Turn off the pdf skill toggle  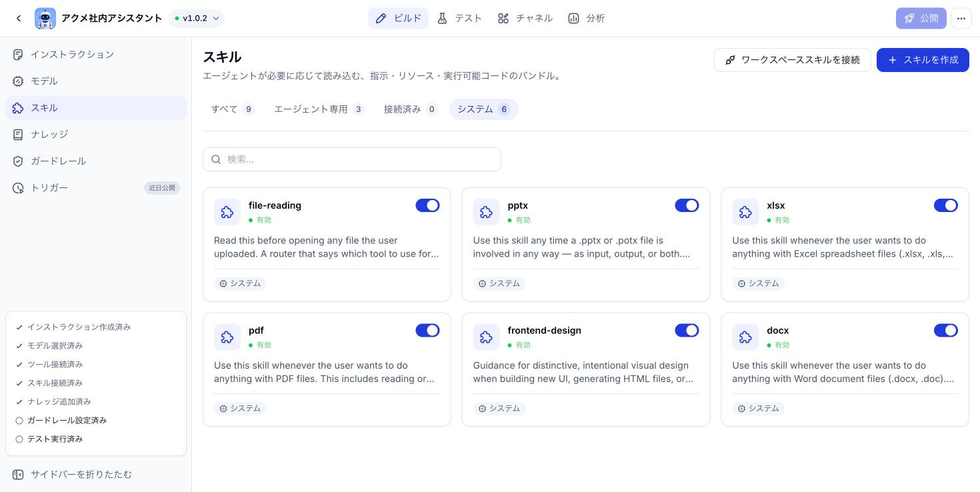pos(427,331)
